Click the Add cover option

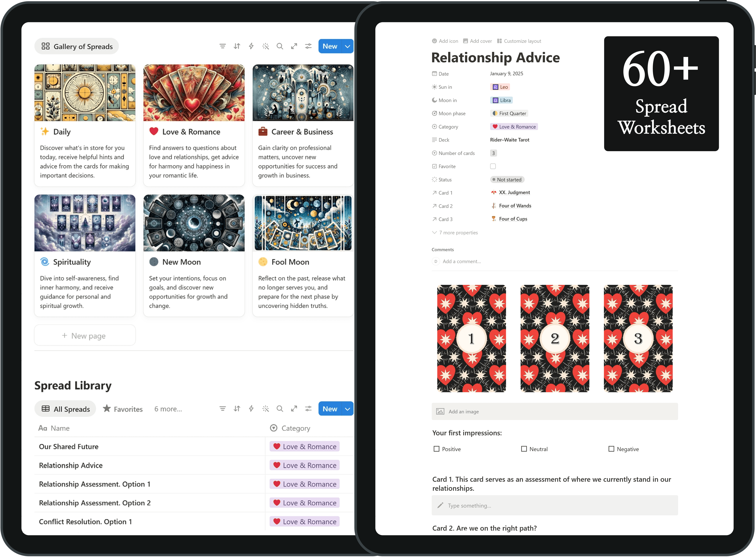tap(477, 41)
